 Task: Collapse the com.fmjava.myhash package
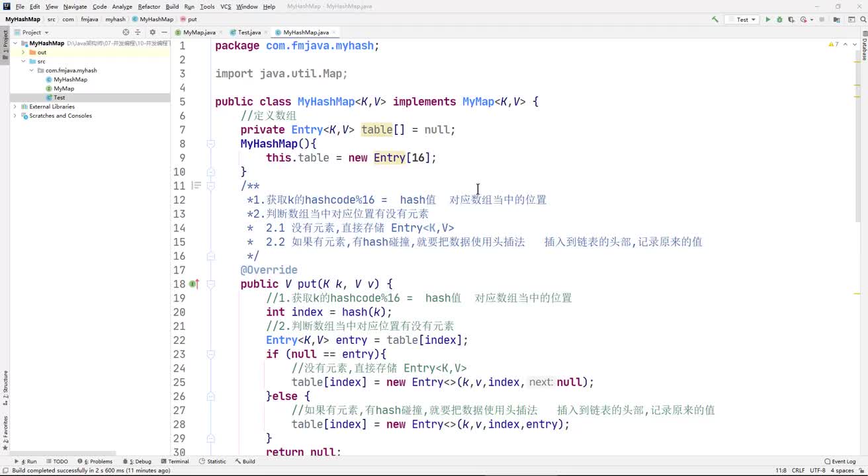click(x=31, y=70)
